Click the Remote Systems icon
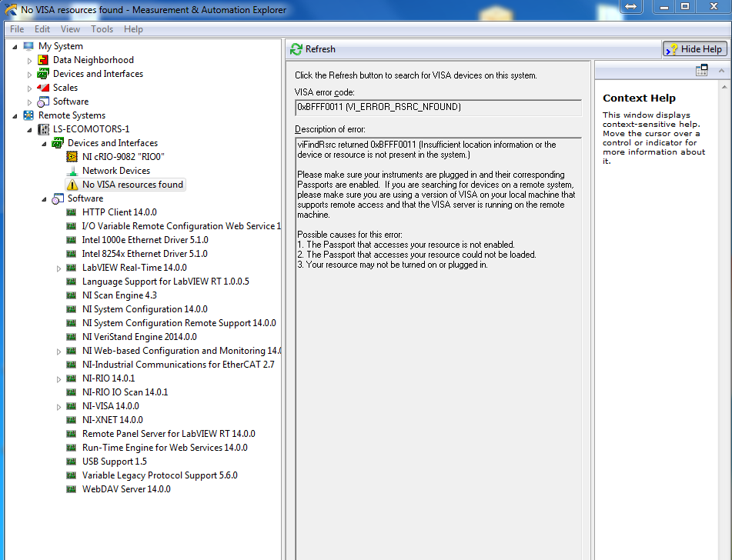Image resolution: width=732 pixels, height=560 pixels. click(28, 115)
